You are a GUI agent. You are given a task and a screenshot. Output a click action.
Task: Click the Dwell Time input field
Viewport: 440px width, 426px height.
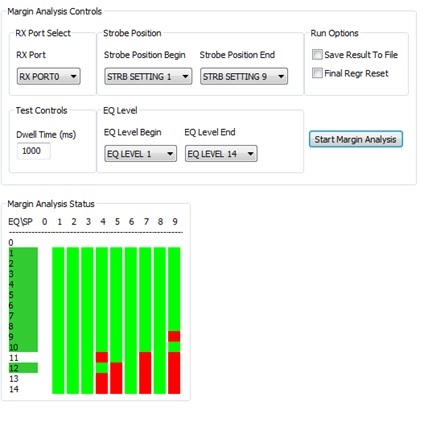34,151
